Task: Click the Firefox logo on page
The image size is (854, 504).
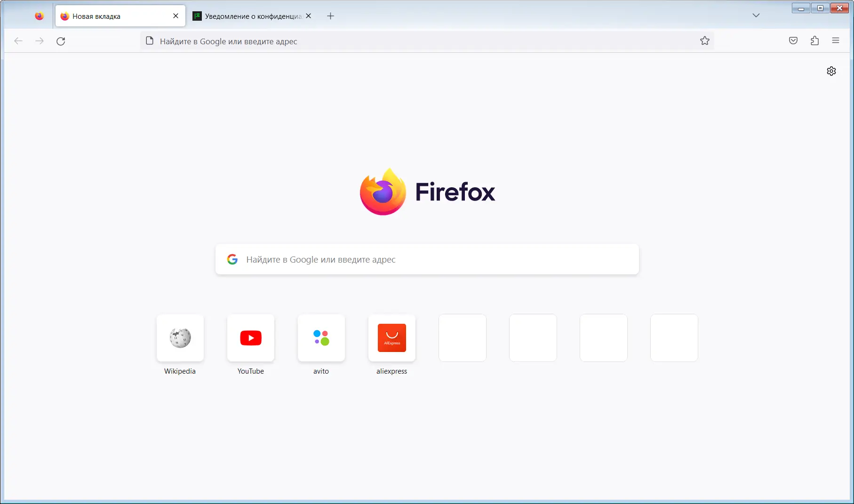Action: point(427,192)
